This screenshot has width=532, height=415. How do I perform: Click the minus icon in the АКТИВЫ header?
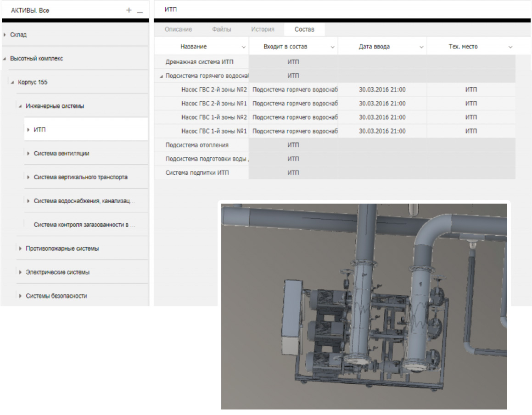(140, 11)
